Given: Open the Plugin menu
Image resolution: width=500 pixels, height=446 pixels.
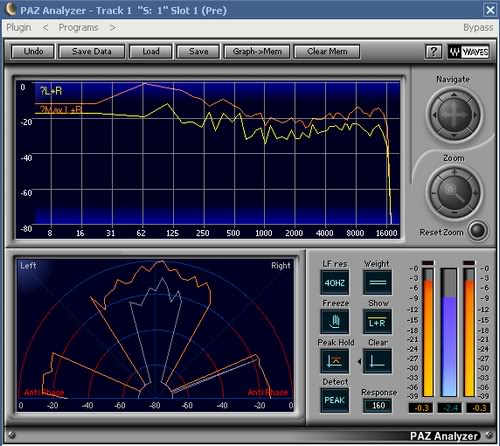Looking at the screenshot, I should point(19,27).
